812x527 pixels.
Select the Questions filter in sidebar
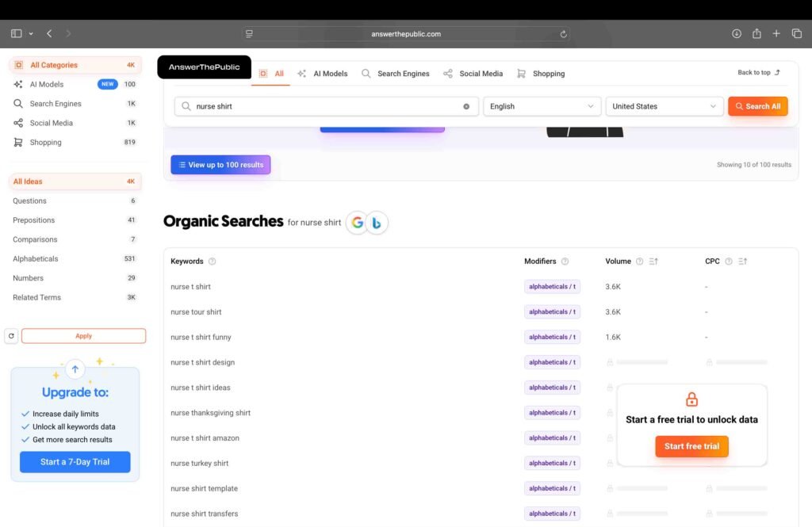coord(30,201)
